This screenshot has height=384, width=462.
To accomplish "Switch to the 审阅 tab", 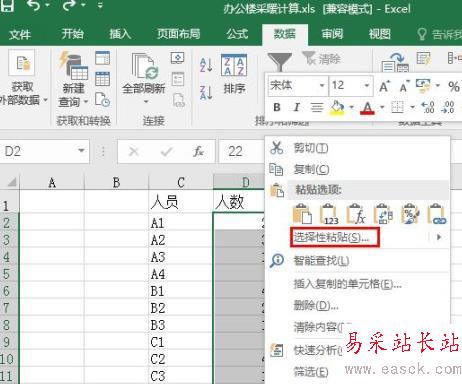I will 332,34.
